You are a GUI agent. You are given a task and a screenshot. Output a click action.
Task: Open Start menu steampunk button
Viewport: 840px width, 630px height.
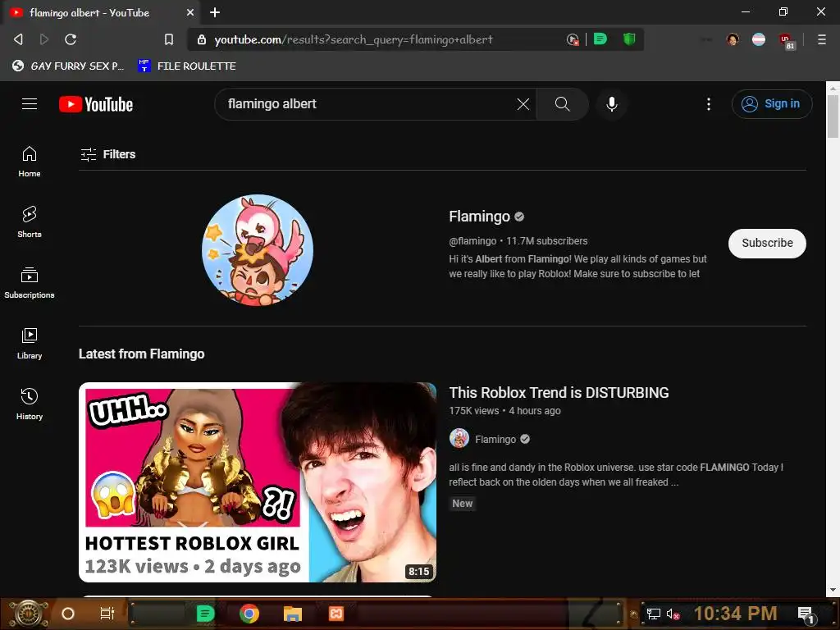point(28,614)
